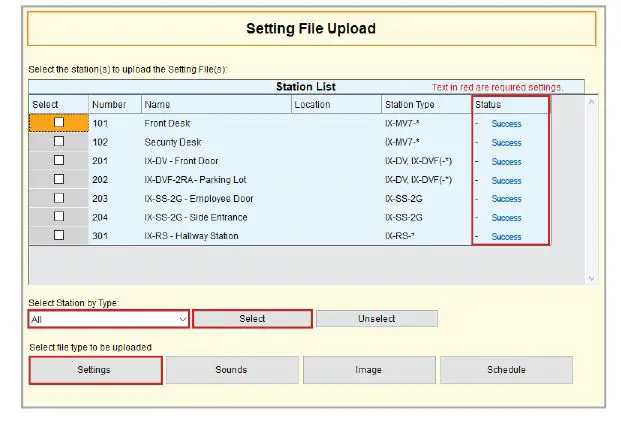The height and width of the screenshot is (428, 621).
Task: Click the Unselect button
Action: point(377,319)
